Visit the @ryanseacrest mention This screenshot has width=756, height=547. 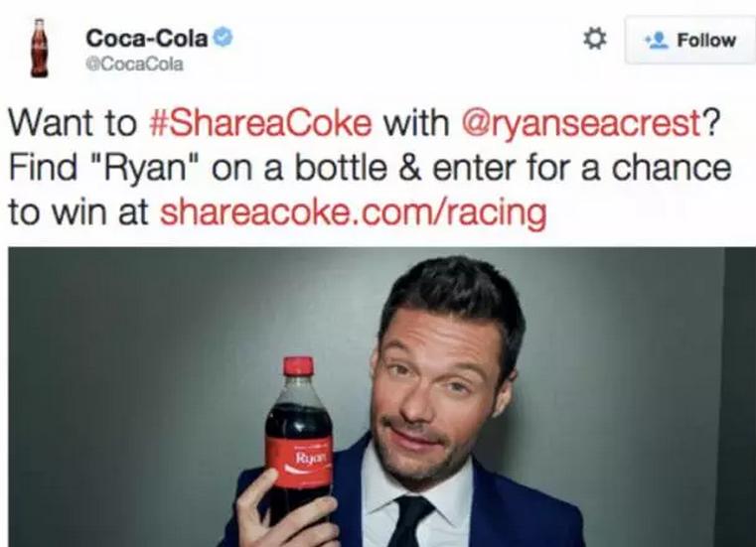(x=581, y=124)
